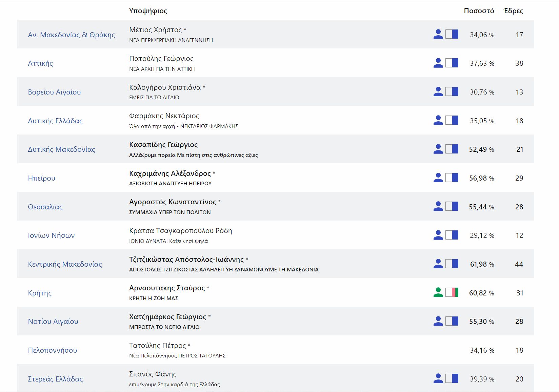This screenshot has width=559, height=392.
Task: Click person icon in Αγοραστός Κωνσταντίνος row
Action: [x=438, y=206]
